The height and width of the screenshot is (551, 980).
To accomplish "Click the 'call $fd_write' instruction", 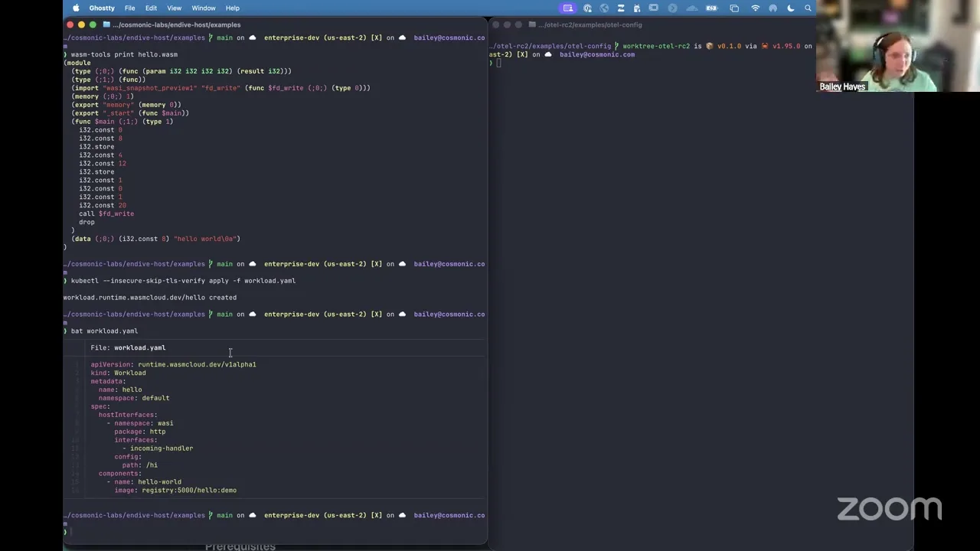I will tap(106, 214).
